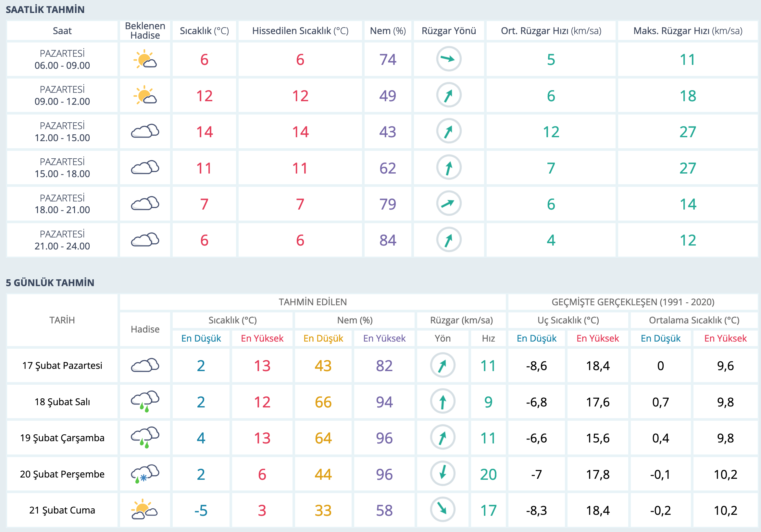Click rain icon for 19 Şubat Çarşamba
The width and height of the screenshot is (761, 532).
point(145,437)
